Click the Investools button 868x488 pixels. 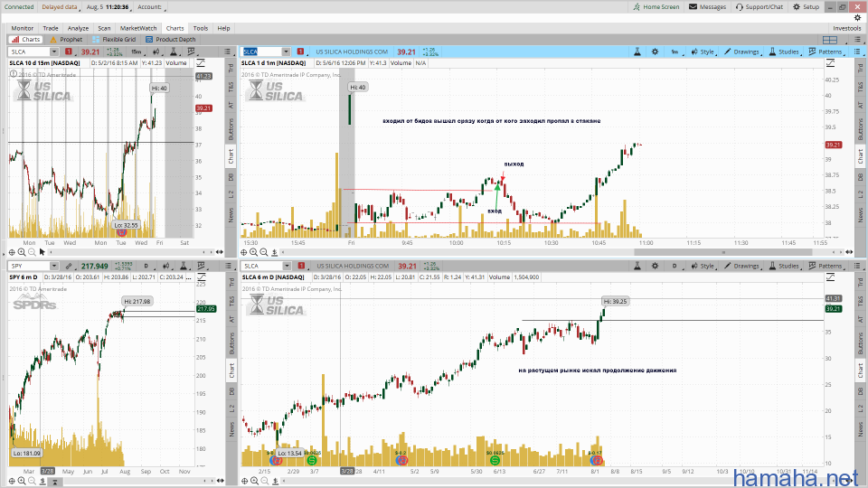coord(847,28)
